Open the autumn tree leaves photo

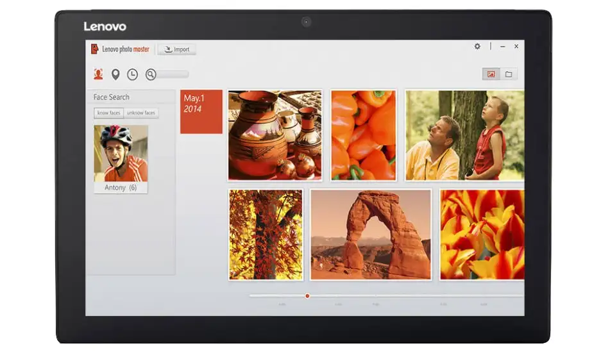(266, 235)
